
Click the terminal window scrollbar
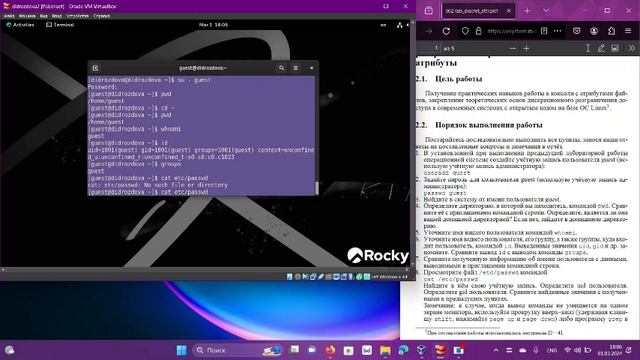pos(317,188)
